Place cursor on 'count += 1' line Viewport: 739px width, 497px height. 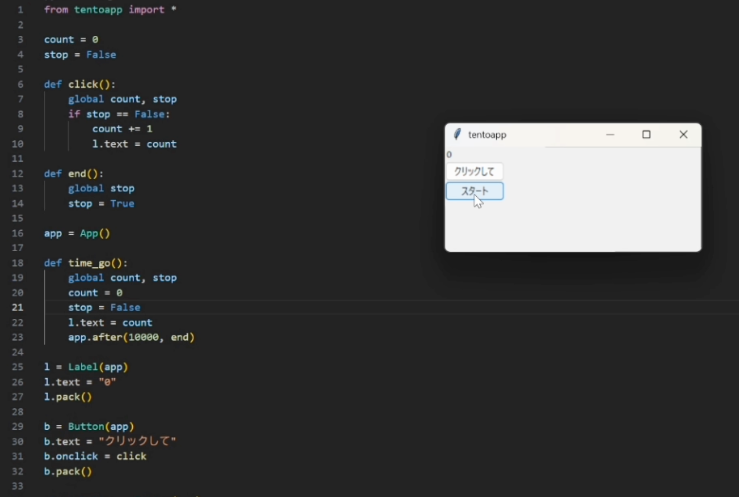122,129
